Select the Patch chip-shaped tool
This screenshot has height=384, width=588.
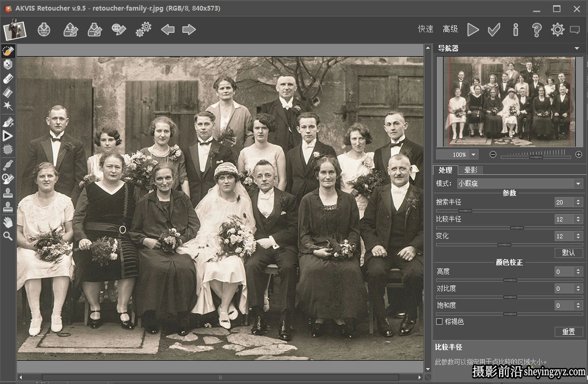(8, 150)
